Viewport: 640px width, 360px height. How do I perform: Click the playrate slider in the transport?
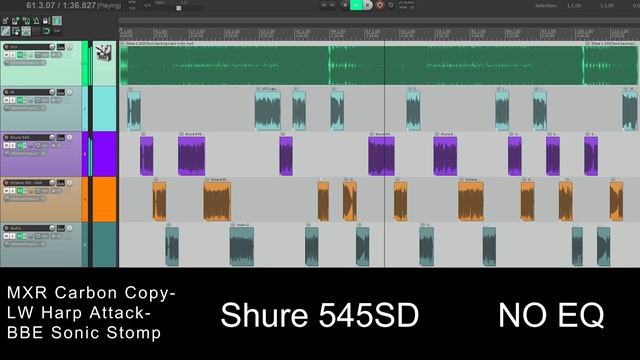(x=179, y=8)
